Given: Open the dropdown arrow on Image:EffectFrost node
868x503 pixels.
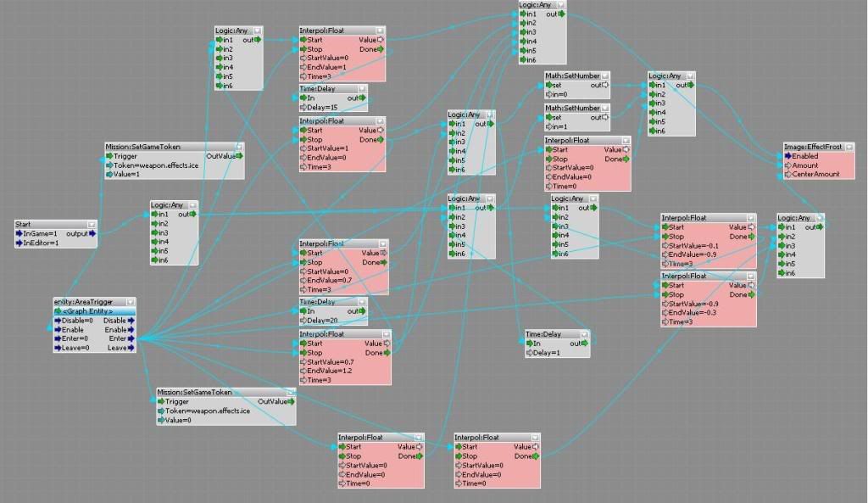Looking at the screenshot, I should click(x=849, y=148).
